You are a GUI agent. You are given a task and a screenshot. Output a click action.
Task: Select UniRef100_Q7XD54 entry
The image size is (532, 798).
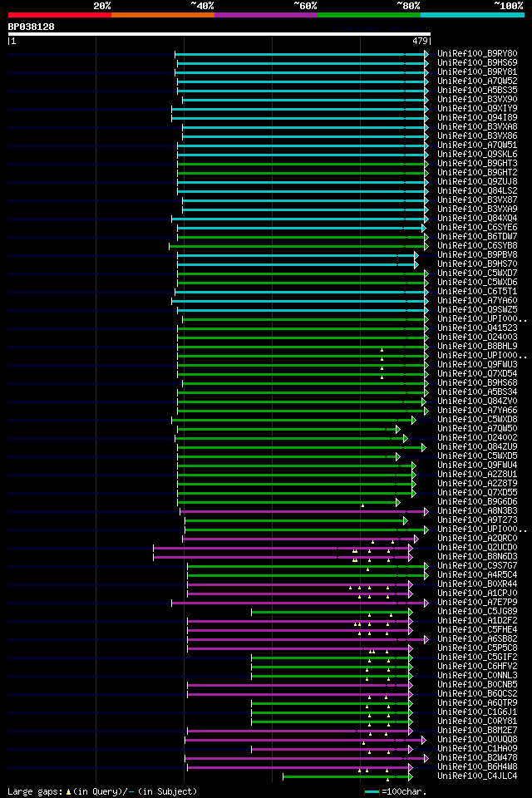477,374
